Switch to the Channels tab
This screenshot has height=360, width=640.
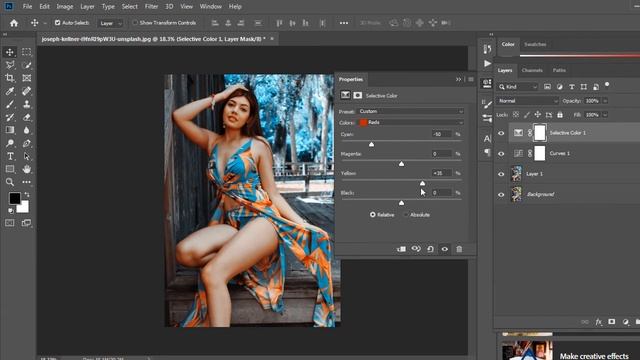point(532,70)
